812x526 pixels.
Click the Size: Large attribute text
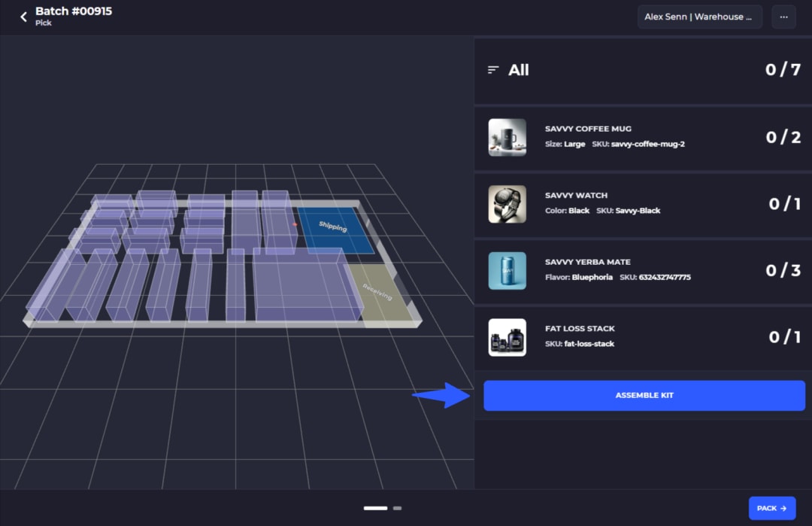coord(565,144)
